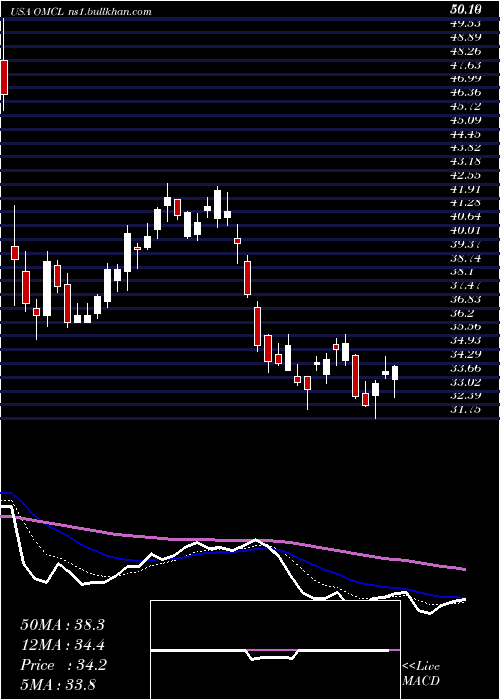Click the 46.36 price axis label
The width and height of the screenshot is (500, 700).
(465, 92)
